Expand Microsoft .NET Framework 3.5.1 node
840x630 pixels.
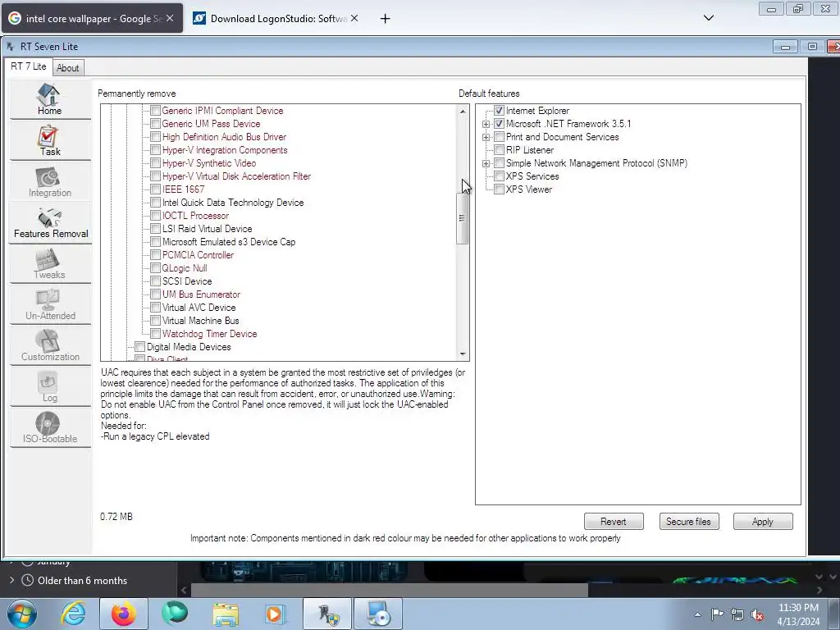[486, 124]
